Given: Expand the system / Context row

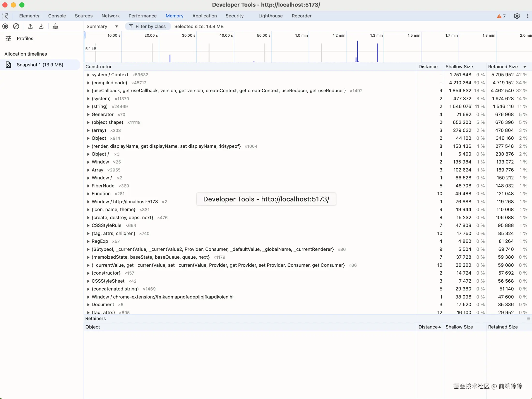Looking at the screenshot, I should (88, 75).
